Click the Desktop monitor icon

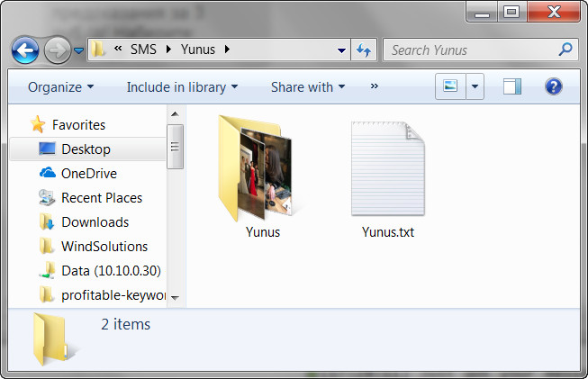47,149
